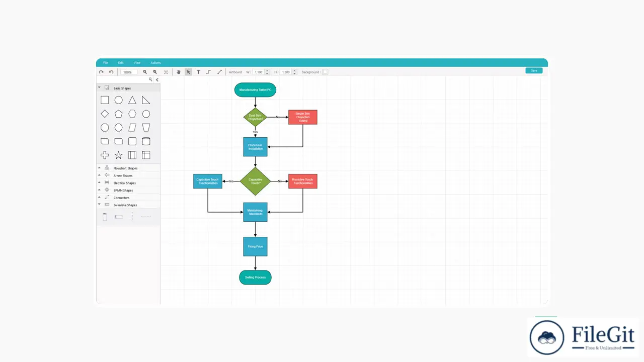The width and height of the screenshot is (644, 362).
Task: Collapse the shapes side panel
Action: click(x=157, y=79)
